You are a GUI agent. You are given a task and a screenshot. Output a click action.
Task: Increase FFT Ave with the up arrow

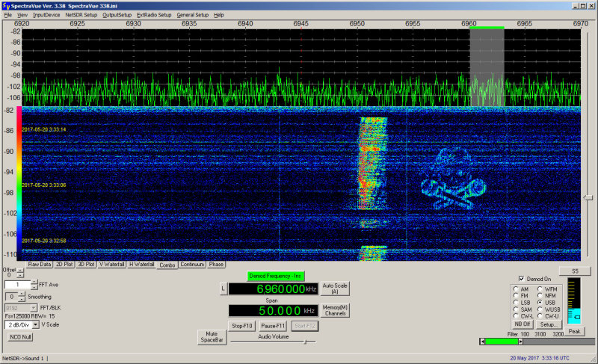pos(34,282)
